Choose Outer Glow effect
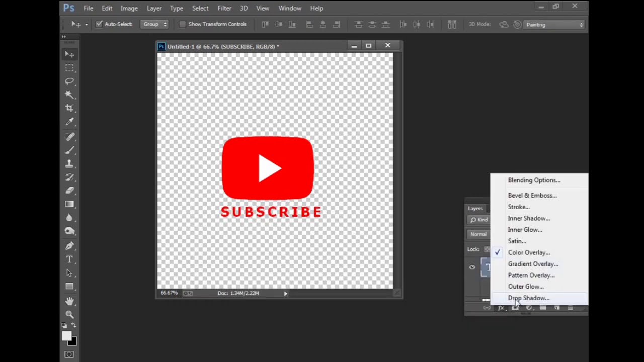The image size is (644, 362). [539, 287]
